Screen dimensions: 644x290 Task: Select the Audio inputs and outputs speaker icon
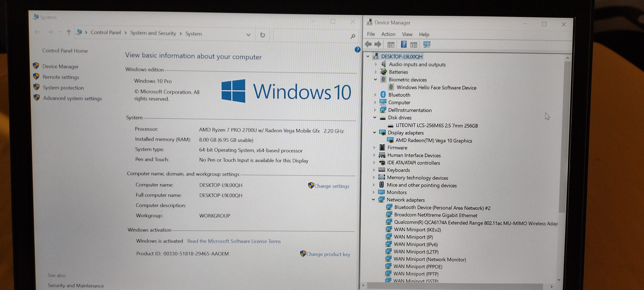coord(384,64)
